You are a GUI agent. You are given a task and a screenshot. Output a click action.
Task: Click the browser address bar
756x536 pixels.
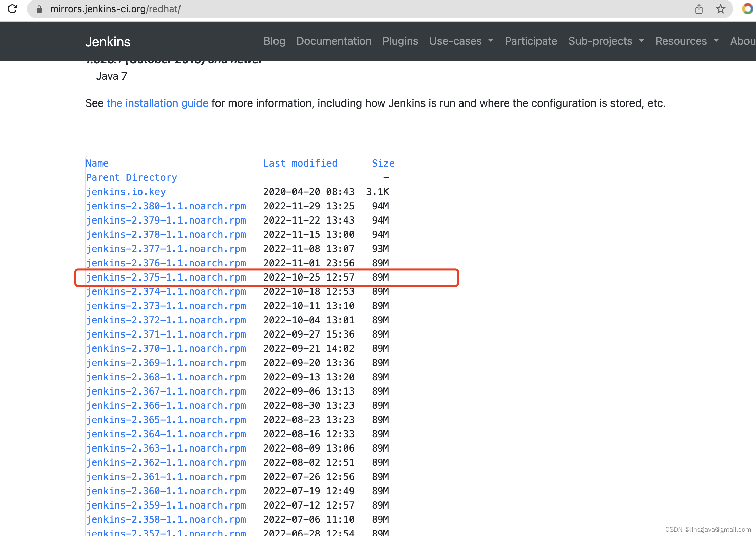point(204,9)
